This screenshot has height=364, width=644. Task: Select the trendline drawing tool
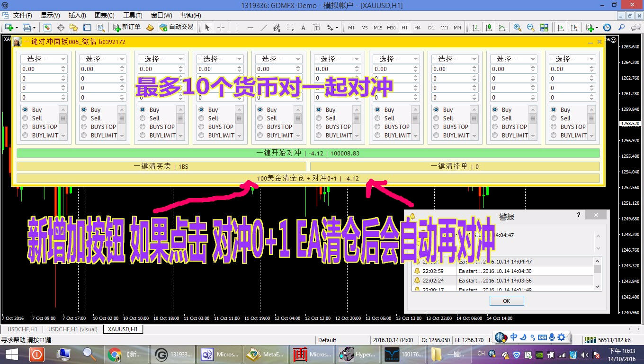click(x=264, y=27)
